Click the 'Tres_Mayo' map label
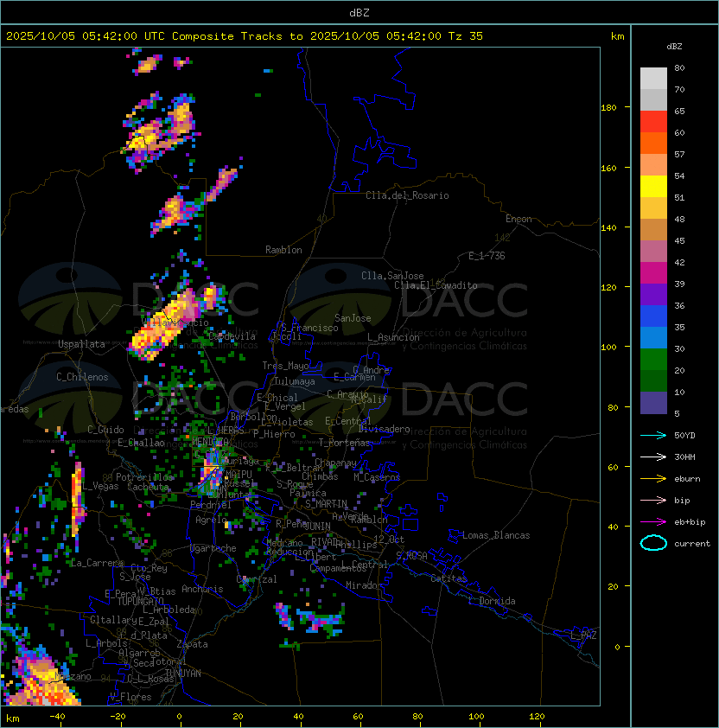Image resolution: width=719 pixels, height=728 pixels. (x=285, y=366)
